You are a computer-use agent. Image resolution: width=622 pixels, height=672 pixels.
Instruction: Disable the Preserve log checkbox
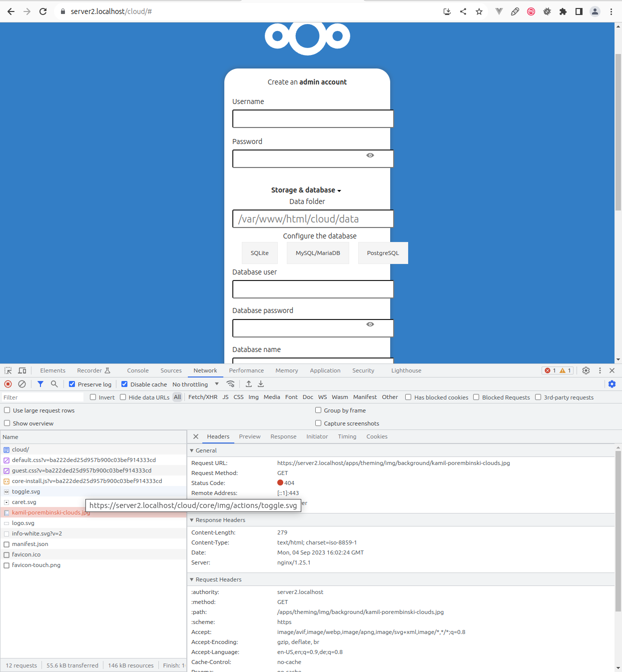[71, 384]
